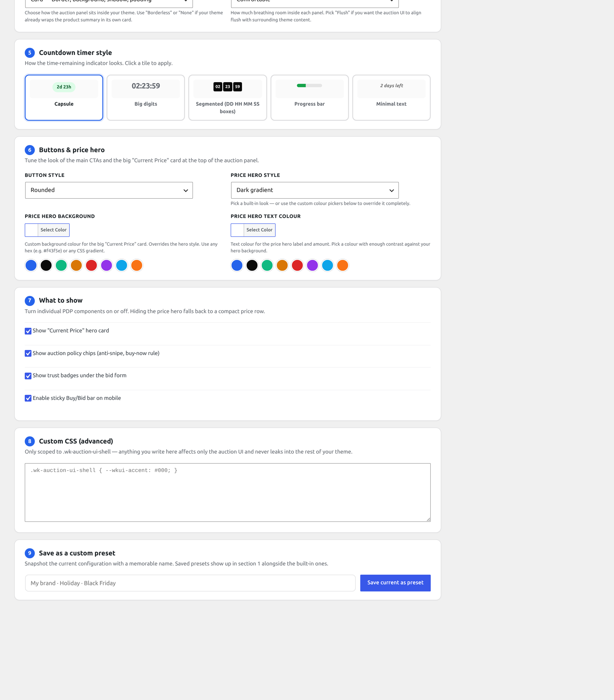This screenshot has width=614, height=700.
Task: Select the Minimal text timer tile
Action: coord(391,98)
